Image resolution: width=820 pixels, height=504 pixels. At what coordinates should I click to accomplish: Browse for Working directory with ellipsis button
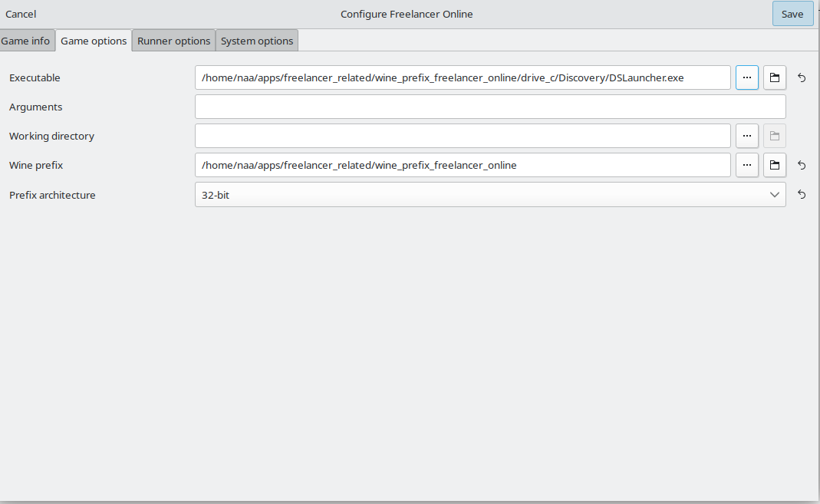point(747,136)
